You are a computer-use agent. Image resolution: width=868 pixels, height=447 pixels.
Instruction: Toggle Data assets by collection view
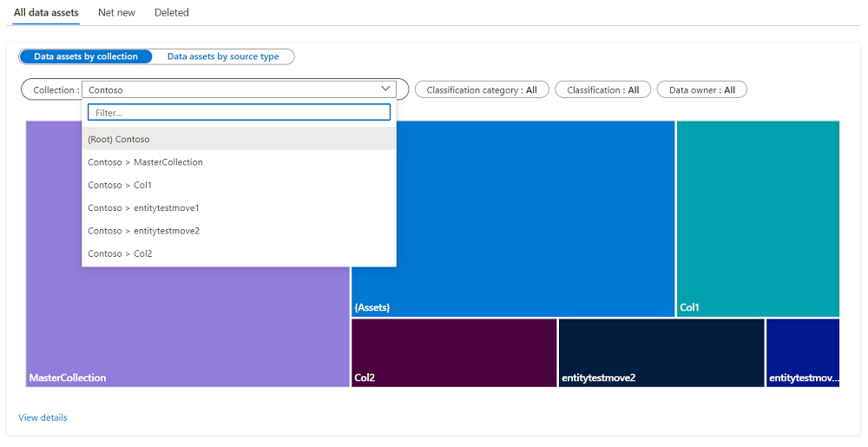click(86, 56)
